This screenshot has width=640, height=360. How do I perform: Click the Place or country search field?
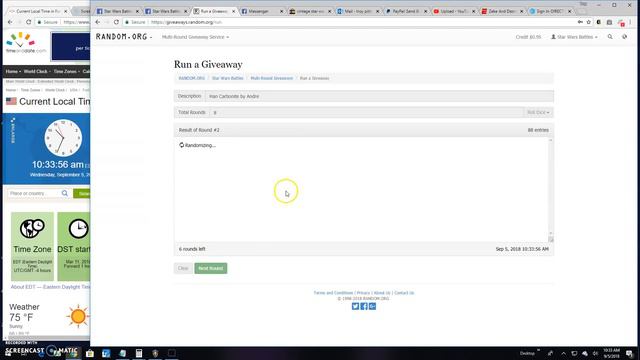click(33, 193)
